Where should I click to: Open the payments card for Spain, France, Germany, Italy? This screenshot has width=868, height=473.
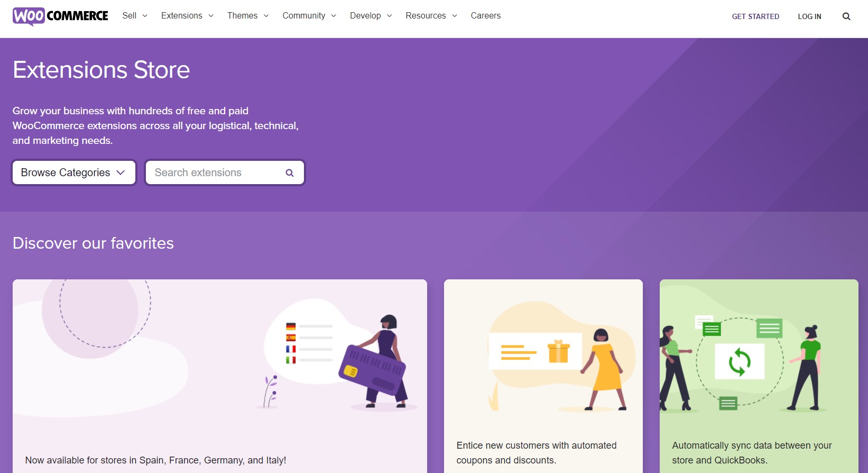[x=220, y=376]
